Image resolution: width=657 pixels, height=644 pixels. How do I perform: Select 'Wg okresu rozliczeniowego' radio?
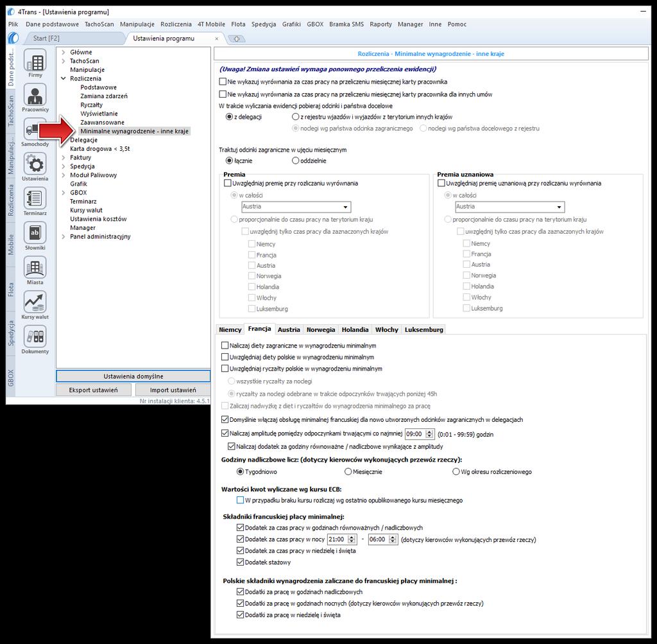456,472
